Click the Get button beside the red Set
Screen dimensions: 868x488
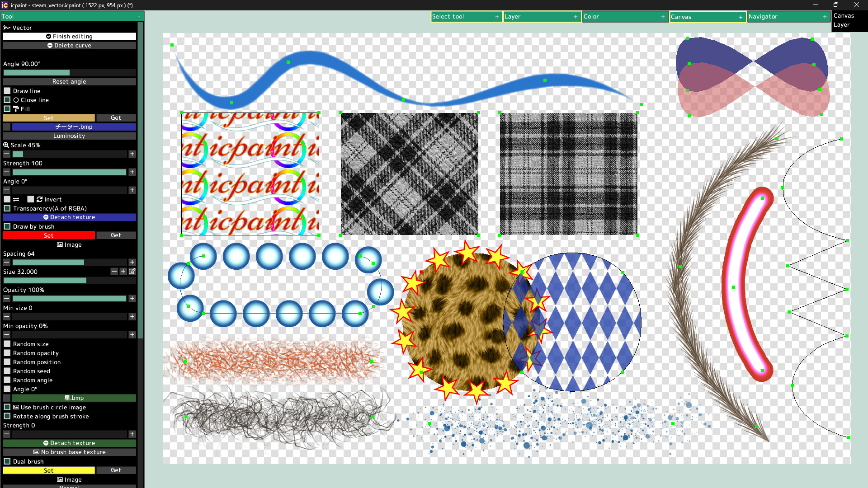point(116,235)
